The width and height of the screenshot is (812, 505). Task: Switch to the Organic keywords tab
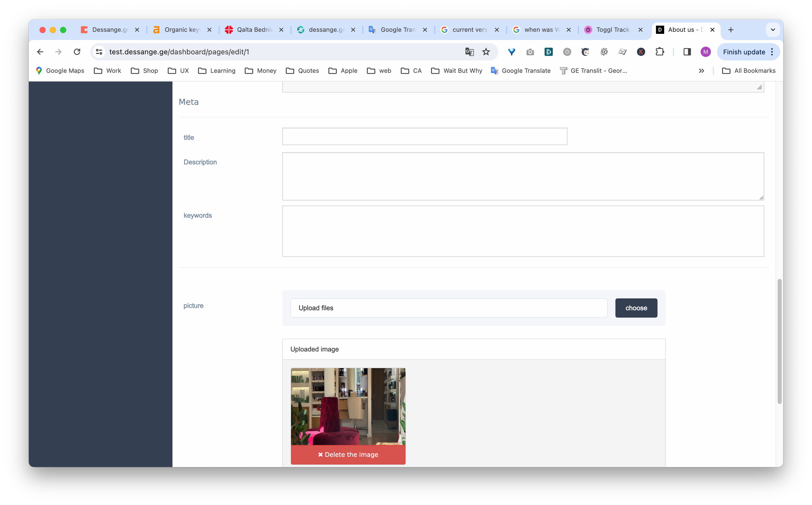pos(181,30)
